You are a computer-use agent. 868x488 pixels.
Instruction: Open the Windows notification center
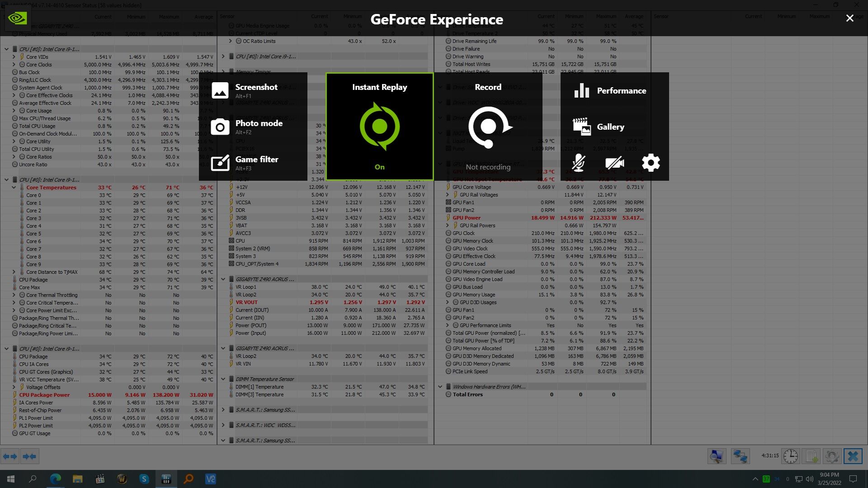853,479
